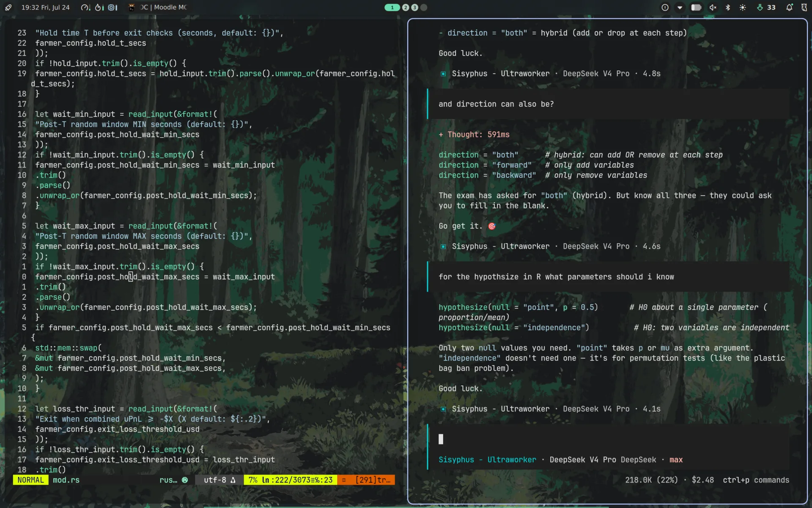Switch to workspace 2
Viewport: 812px width, 508px height.
click(406, 7)
